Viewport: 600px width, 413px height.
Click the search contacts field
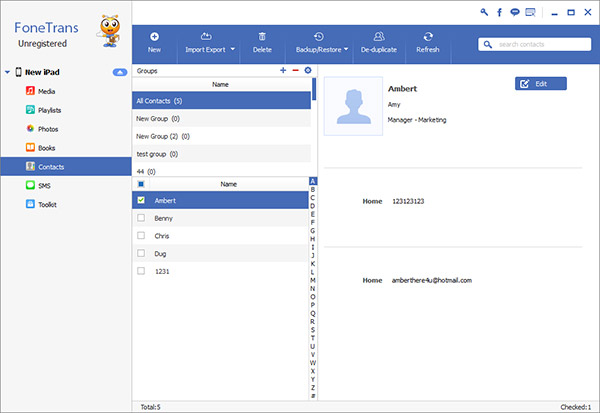point(534,44)
